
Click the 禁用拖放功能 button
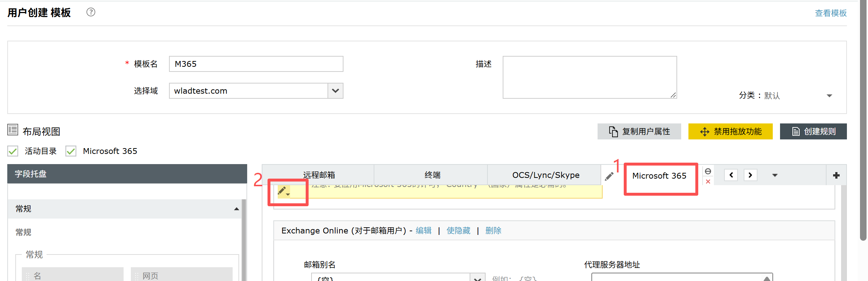point(731,131)
